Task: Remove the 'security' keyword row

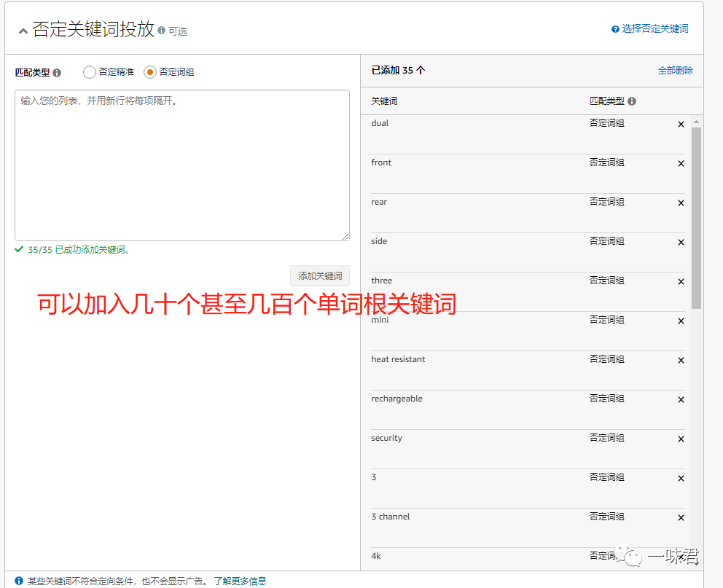Action: (681, 439)
